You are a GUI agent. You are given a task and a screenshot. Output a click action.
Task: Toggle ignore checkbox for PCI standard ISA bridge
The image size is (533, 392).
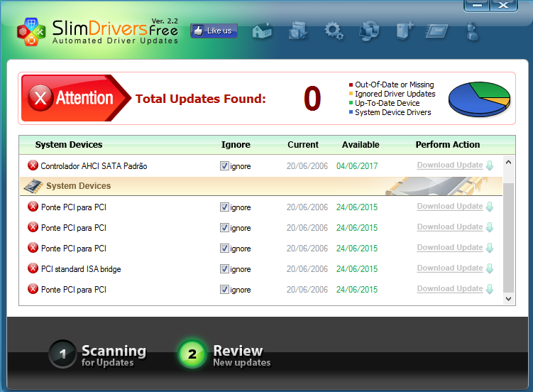coord(224,269)
